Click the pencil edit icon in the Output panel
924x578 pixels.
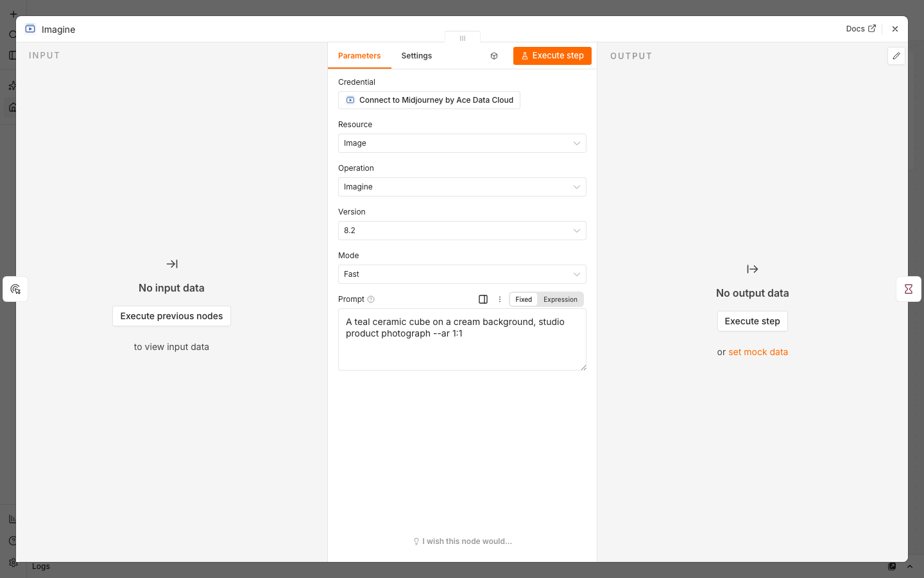pos(896,56)
